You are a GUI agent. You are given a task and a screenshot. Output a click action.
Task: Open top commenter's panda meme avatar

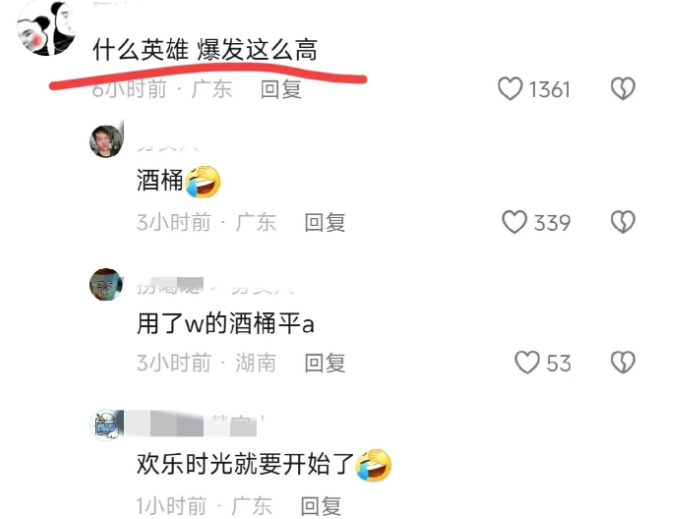(x=46, y=28)
